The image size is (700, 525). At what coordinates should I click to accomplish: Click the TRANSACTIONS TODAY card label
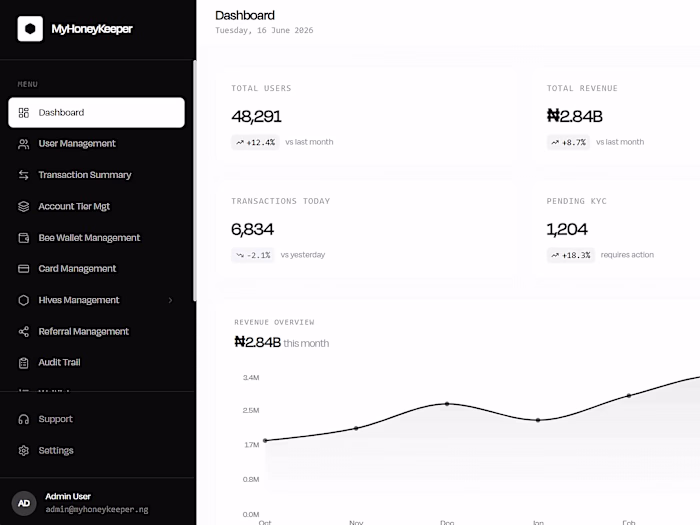(x=281, y=201)
